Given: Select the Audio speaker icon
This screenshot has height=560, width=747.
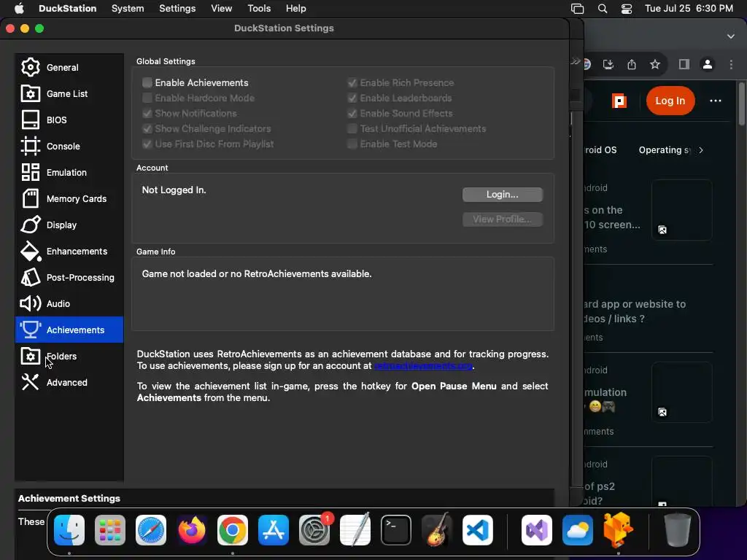Looking at the screenshot, I should 31,303.
